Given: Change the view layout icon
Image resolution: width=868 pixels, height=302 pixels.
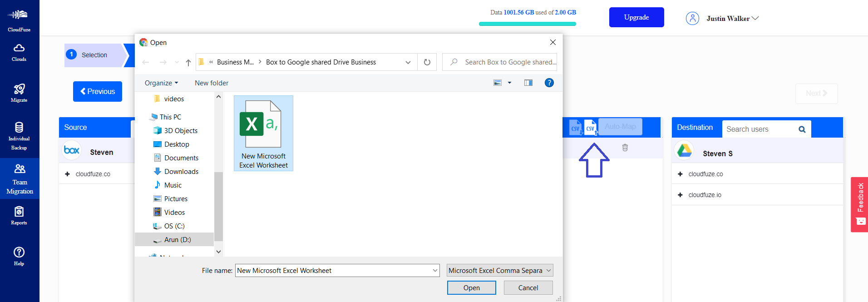Looking at the screenshot, I should [498, 83].
